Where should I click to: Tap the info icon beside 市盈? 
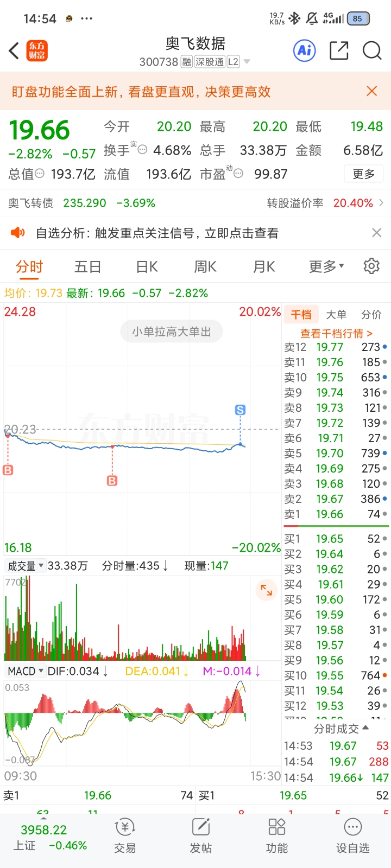(x=238, y=174)
